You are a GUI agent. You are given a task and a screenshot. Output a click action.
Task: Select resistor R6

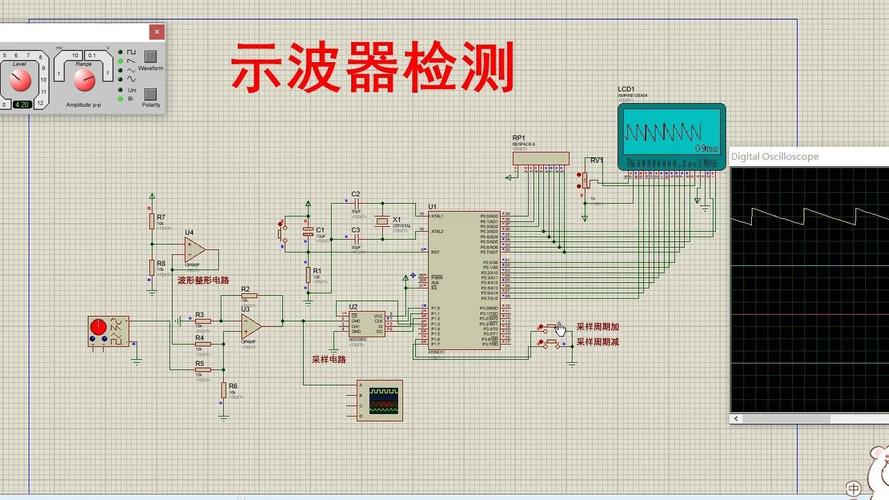[224, 390]
